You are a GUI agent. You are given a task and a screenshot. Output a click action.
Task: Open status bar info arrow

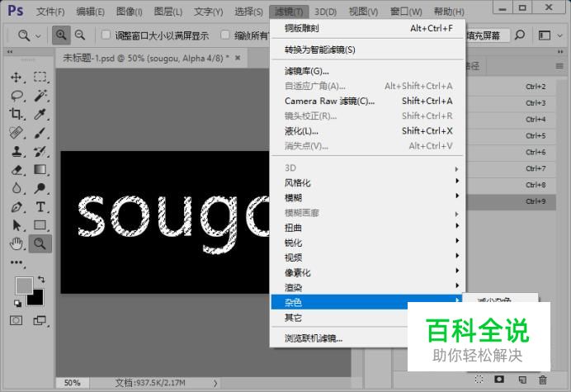pyautogui.click(x=215, y=383)
